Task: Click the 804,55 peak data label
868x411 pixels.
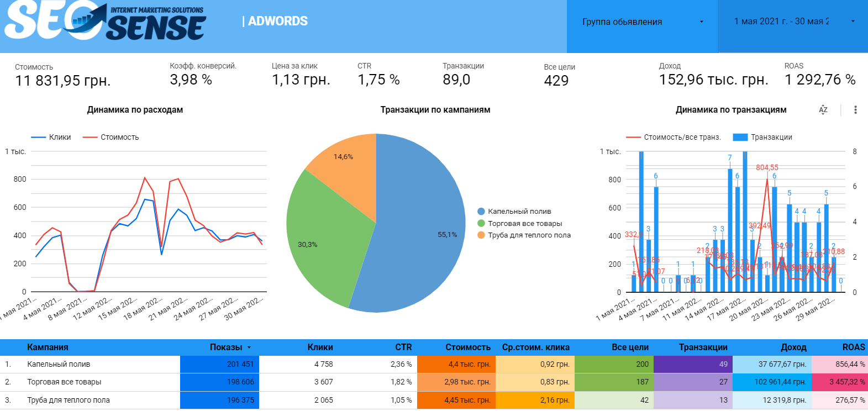Action: pos(767,167)
